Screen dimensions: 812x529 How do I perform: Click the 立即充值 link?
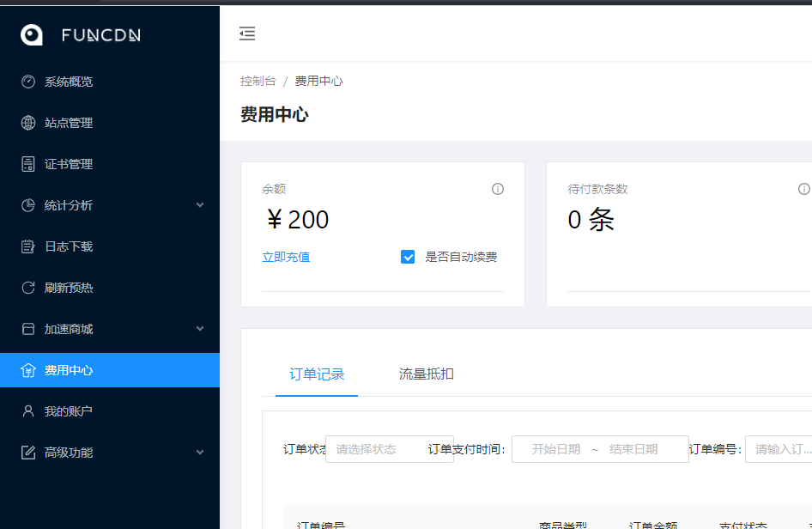286,257
